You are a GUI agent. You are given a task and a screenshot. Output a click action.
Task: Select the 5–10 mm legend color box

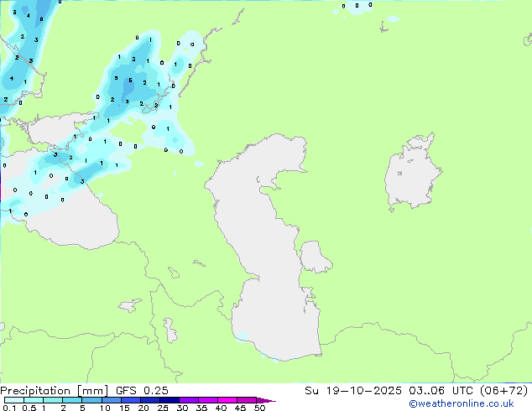click(91, 400)
